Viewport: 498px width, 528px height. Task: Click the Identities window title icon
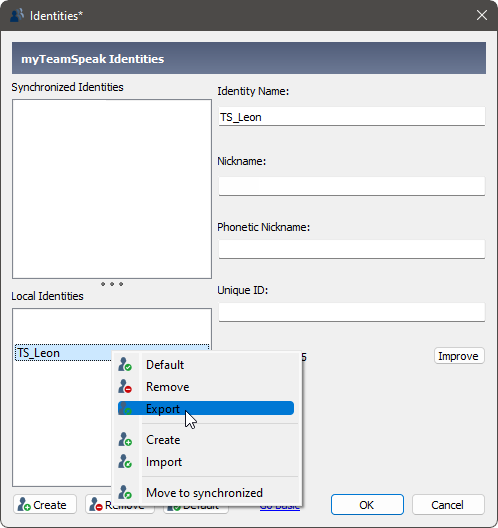tap(17, 15)
